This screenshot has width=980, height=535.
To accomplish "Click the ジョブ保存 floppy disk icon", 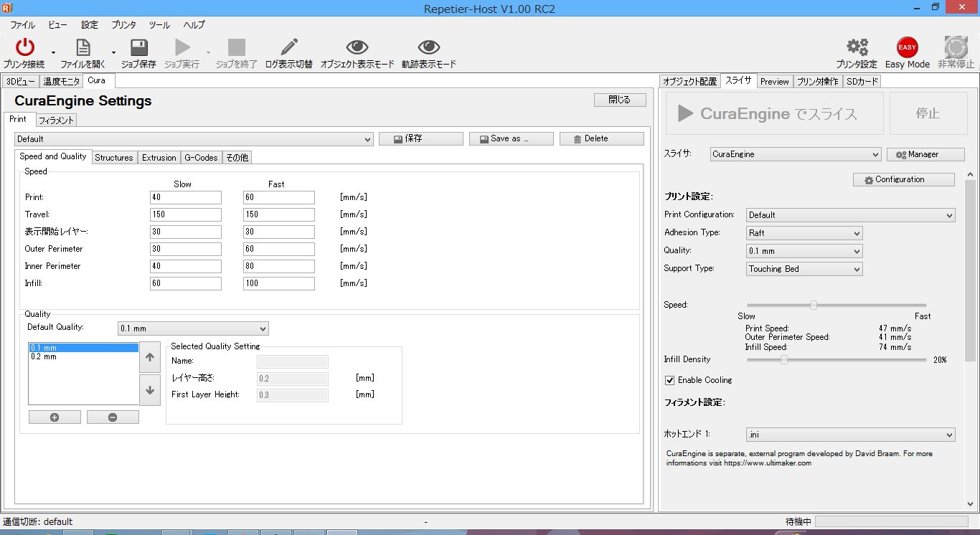I will point(138,47).
